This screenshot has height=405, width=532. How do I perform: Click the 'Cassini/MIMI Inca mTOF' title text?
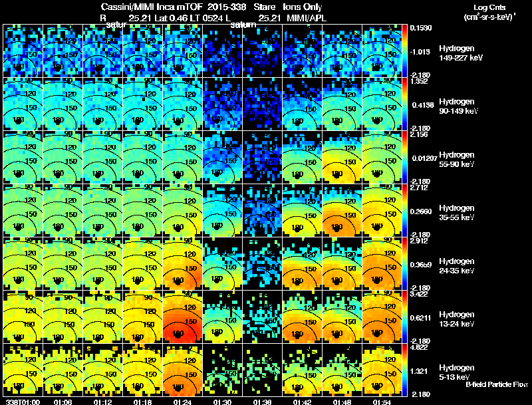point(152,7)
